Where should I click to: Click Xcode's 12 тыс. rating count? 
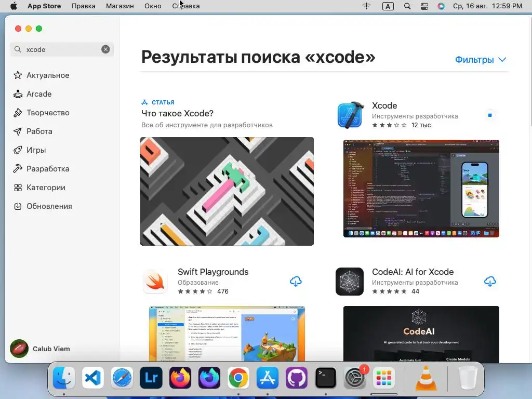(x=422, y=125)
